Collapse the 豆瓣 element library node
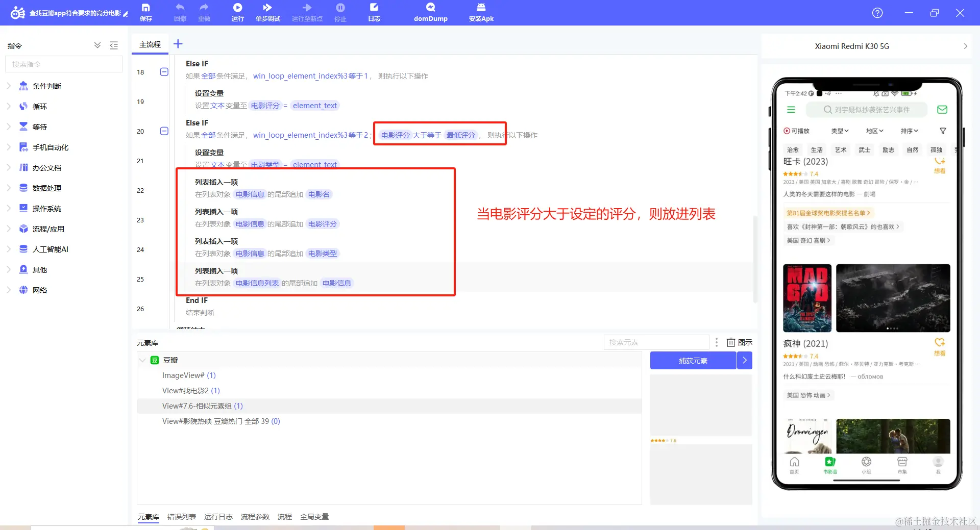 [x=142, y=360]
